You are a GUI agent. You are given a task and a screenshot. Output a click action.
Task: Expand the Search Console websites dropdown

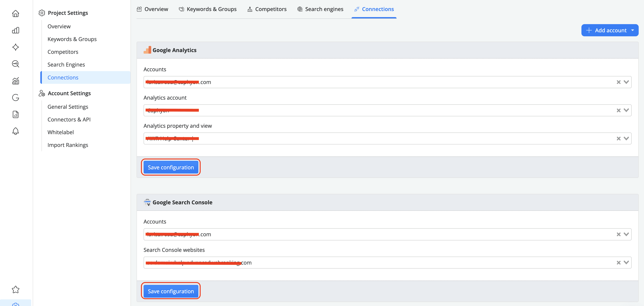coord(626,262)
